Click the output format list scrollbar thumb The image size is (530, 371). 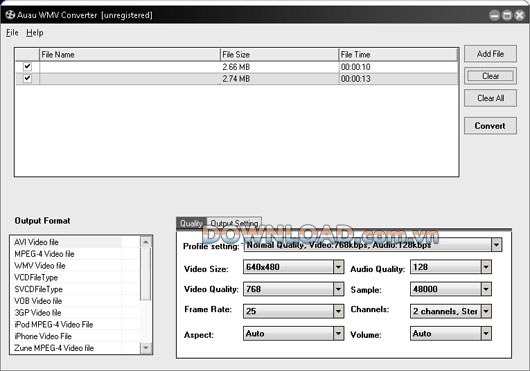(146, 273)
